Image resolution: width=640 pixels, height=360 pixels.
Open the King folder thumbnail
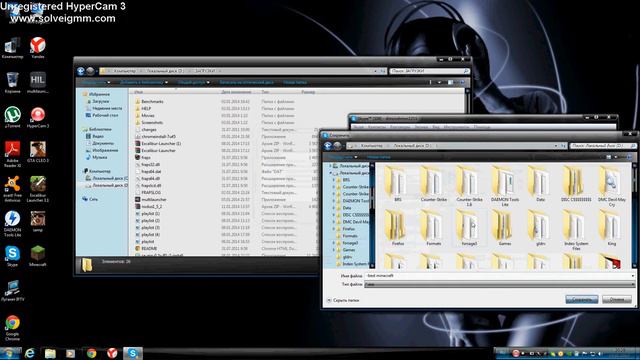(x=612, y=228)
